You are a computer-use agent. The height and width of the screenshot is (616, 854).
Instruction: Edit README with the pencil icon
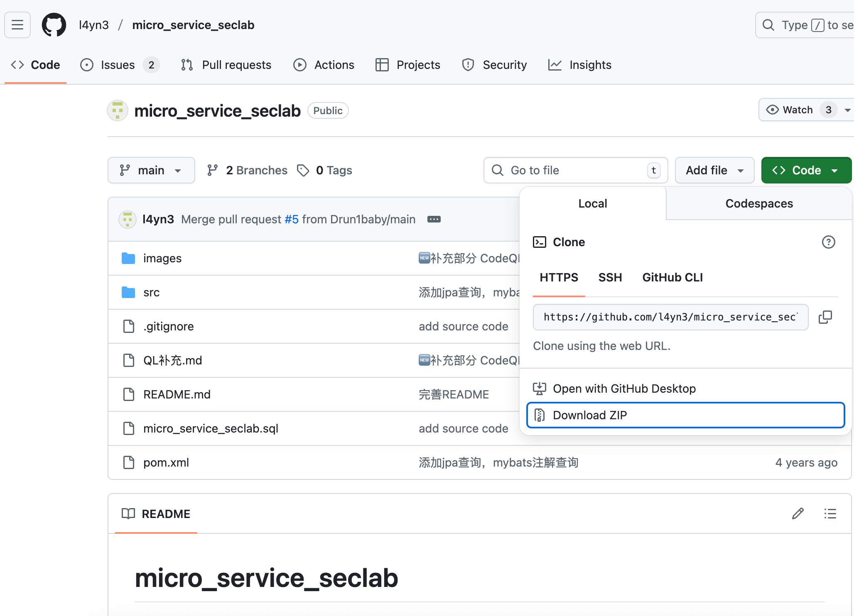coord(798,514)
